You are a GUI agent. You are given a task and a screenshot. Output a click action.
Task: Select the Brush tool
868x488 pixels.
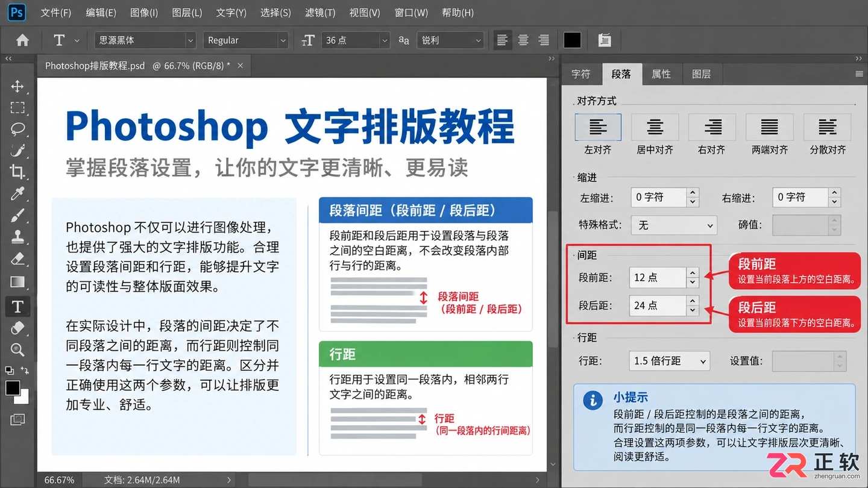pos(17,216)
